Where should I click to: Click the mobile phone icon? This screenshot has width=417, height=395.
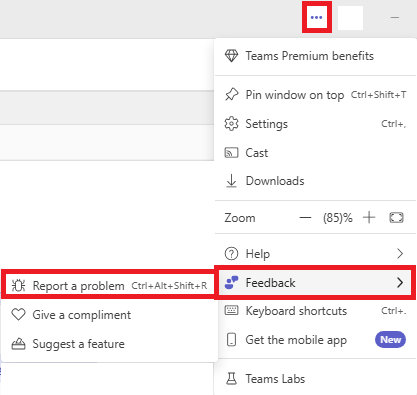pyautogui.click(x=231, y=340)
